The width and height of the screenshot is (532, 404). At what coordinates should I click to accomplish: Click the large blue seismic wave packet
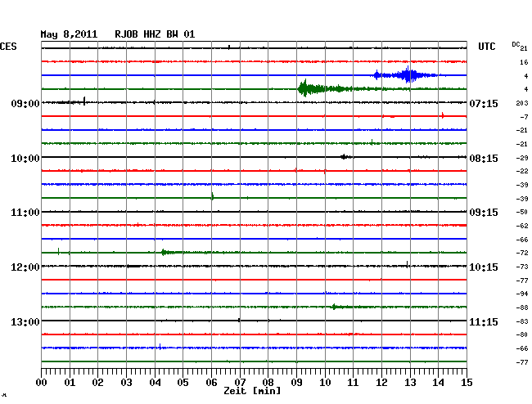[x=407, y=75]
